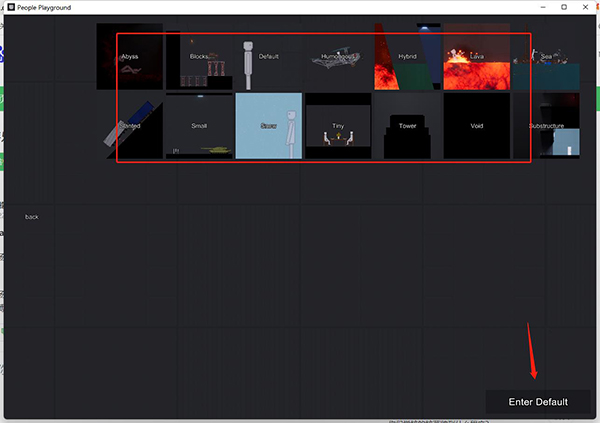Select the Abyss map thumbnail
This screenshot has height=423, width=600.
130,56
